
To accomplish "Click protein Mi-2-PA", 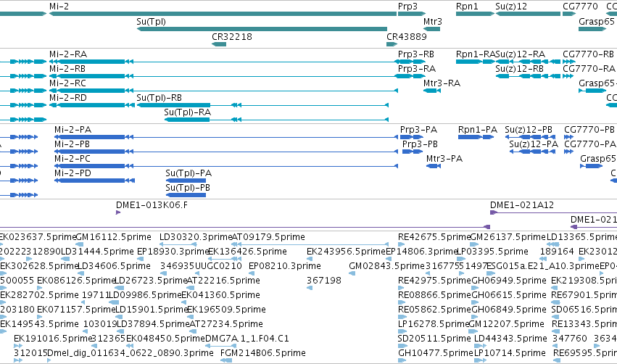I will tap(226, 137).
